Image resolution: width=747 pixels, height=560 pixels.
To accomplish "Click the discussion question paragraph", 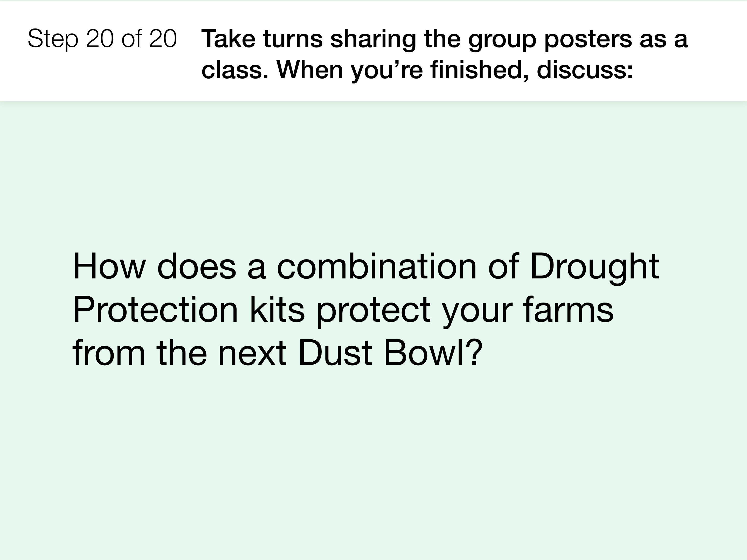I will 366,309.
